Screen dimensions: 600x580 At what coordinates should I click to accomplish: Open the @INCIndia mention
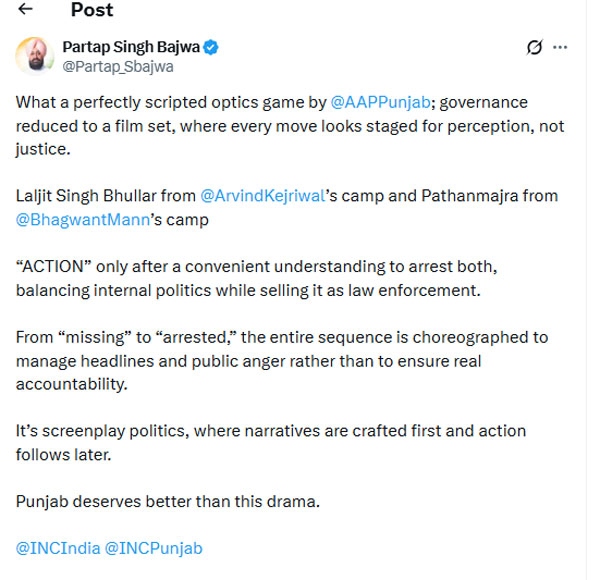[x=57, y=548]
